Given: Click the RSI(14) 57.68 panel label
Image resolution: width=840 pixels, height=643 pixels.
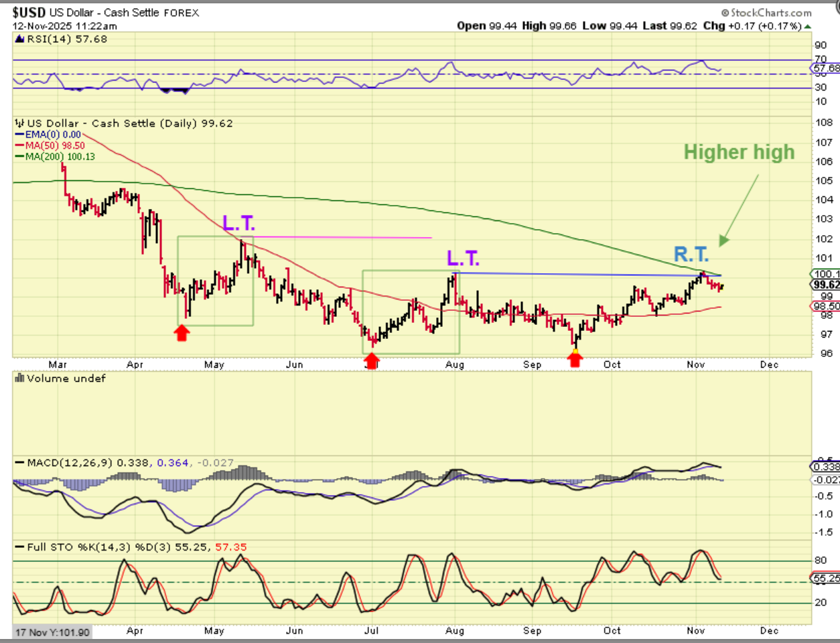Looking at the screenshot, I should click(67, 40).
